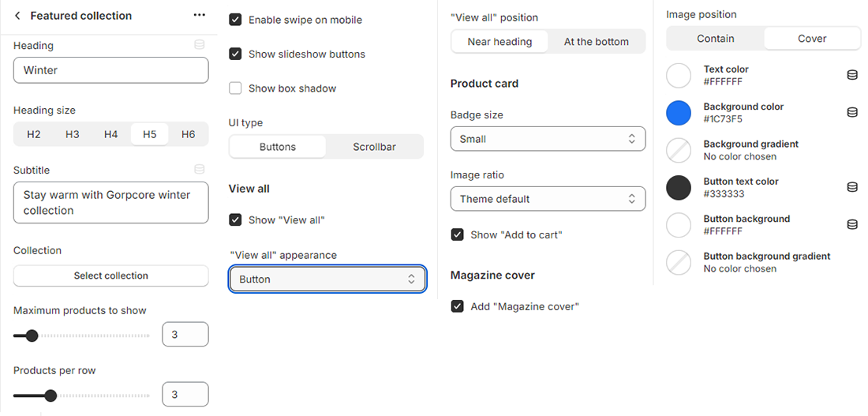The width and height of the screenshot is (868, 416).
Task: Click the back arrow beside Featured collection
Action: pyautogui.click(x=18, y=16)
